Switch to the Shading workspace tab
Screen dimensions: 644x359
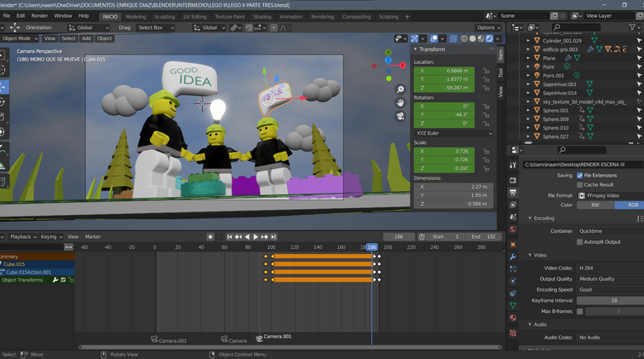pyautogui.click(x=262, y=17)
